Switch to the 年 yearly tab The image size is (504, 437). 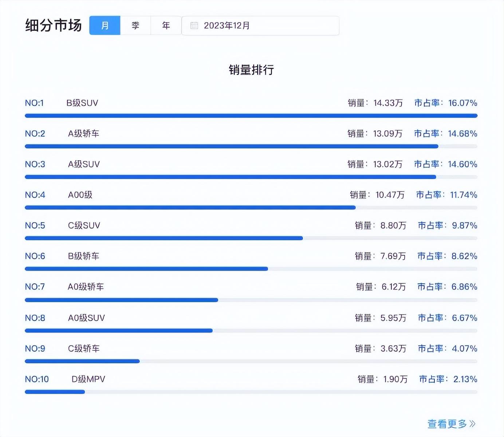(x=166, y=25)
